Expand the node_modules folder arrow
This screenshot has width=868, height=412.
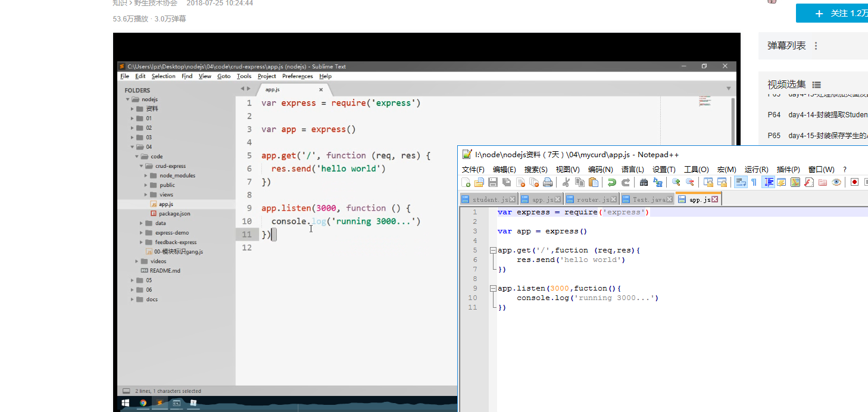[x=146, y=176]
